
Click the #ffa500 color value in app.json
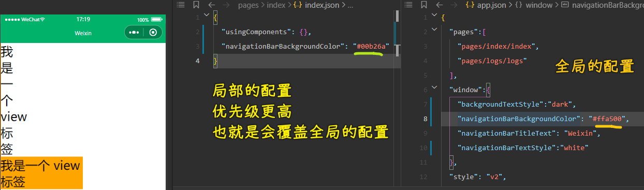tap(608, 119)
